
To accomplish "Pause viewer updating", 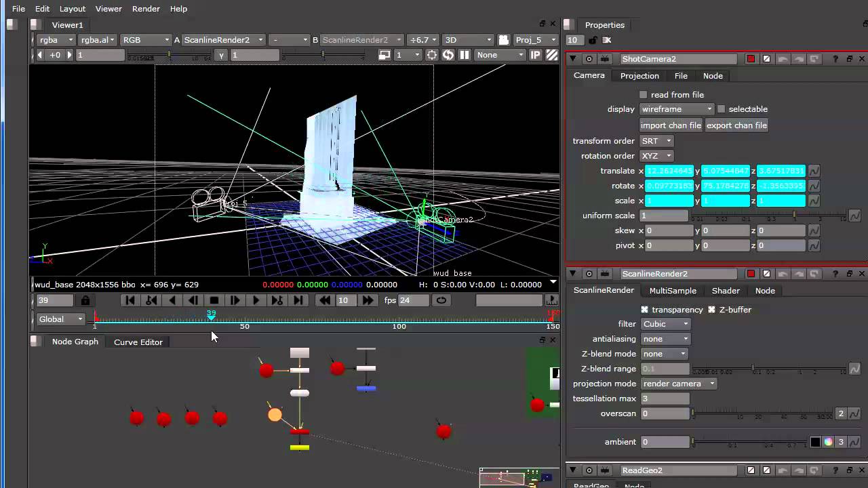I will coord(465,55).
